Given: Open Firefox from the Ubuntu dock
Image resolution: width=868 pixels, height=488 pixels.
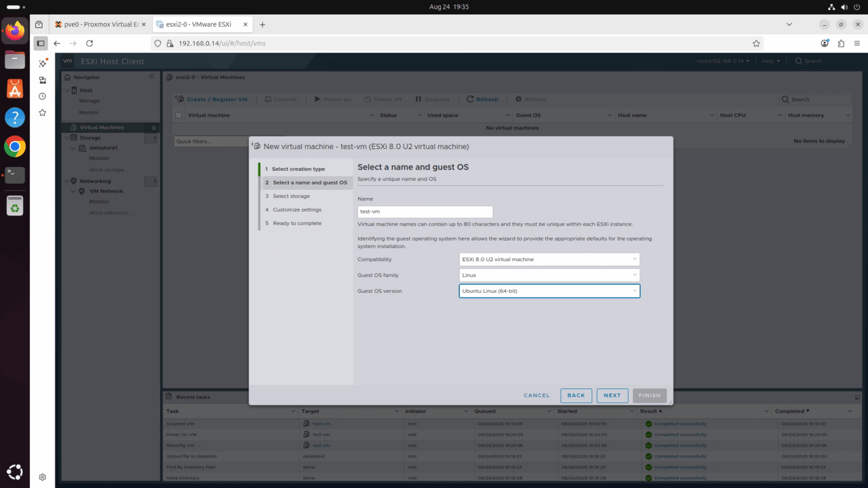Looking at the screenshot, I should (x=14, y=30).
